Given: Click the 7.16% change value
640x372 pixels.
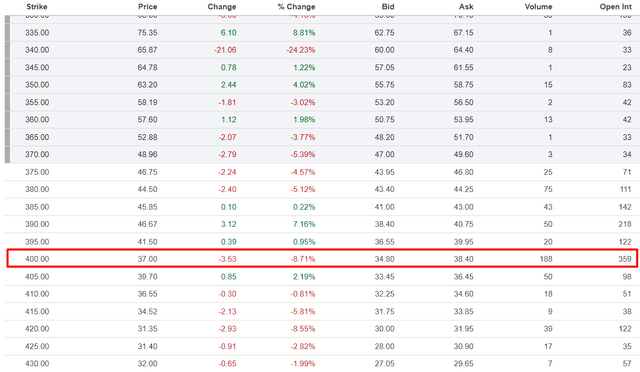Looking at the screenshot, I should 304,224.
